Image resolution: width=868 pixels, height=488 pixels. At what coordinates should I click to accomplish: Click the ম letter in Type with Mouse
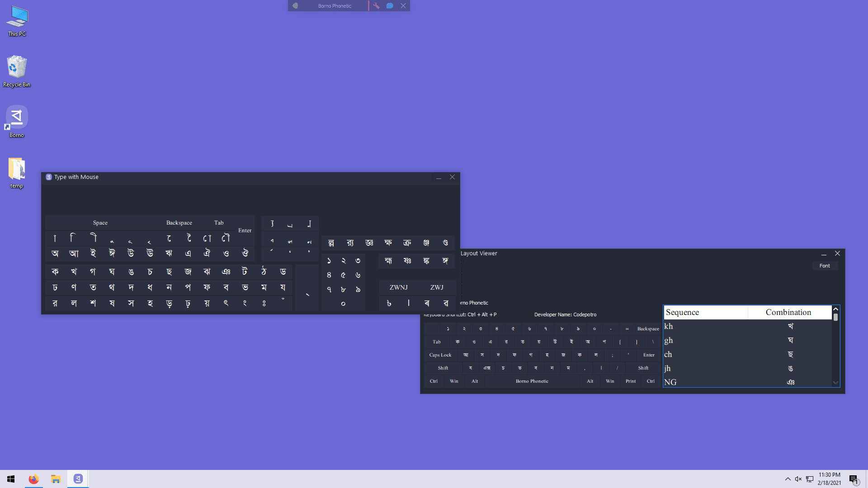click(264, 287)
